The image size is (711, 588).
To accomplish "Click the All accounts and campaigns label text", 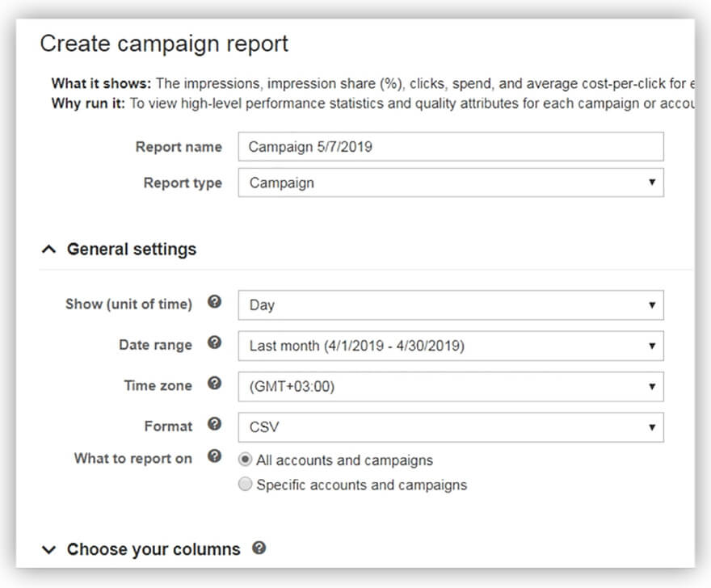I will [x=344, y=460].
